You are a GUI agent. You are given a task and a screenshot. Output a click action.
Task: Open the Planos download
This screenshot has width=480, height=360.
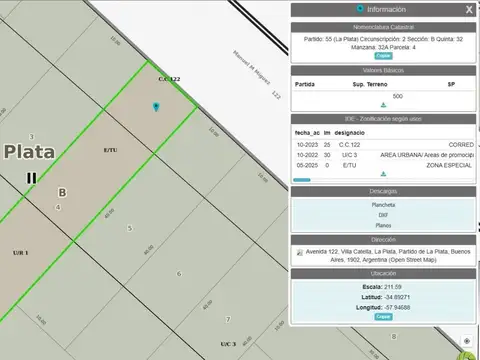[383, 225]
